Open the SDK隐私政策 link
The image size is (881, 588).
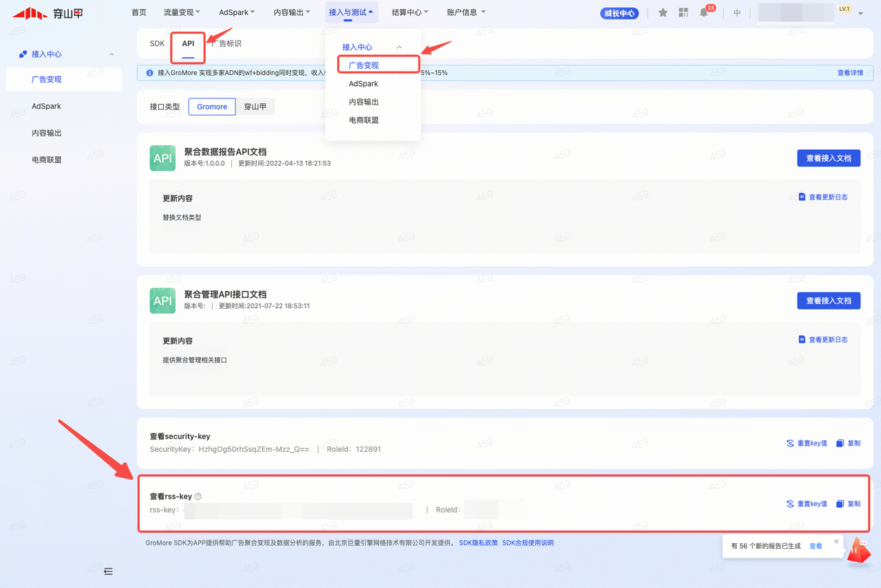(x=478, y=543)
